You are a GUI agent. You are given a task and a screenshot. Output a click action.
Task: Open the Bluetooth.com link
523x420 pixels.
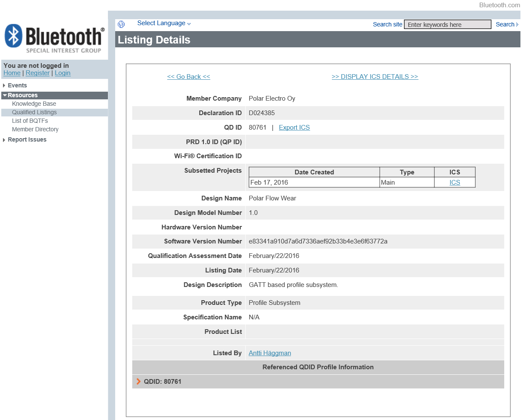(x=500, y=5)
